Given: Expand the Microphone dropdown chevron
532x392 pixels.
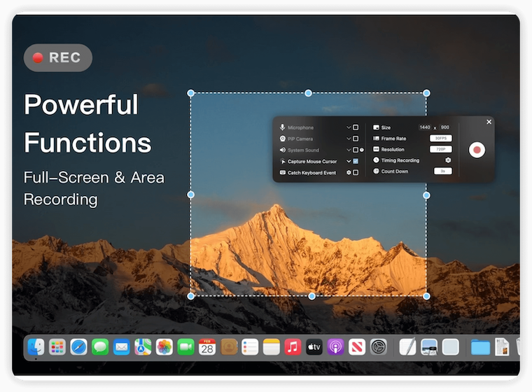Looking at the screenshot, I should 349,127.
